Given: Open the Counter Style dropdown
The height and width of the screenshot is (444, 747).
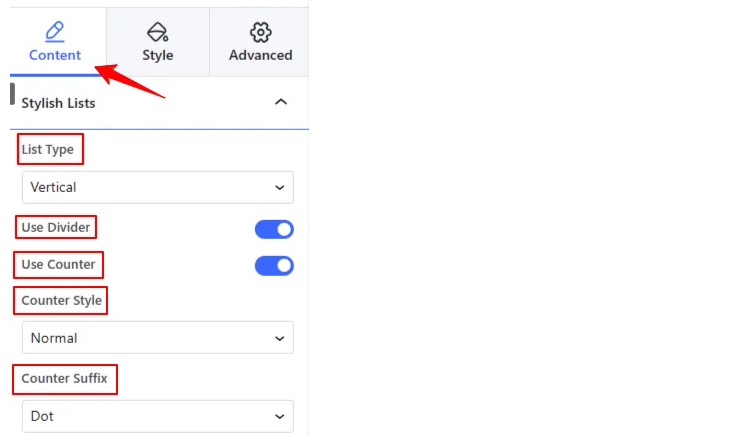Looking at the screenshot, I should tap(157, 338).
